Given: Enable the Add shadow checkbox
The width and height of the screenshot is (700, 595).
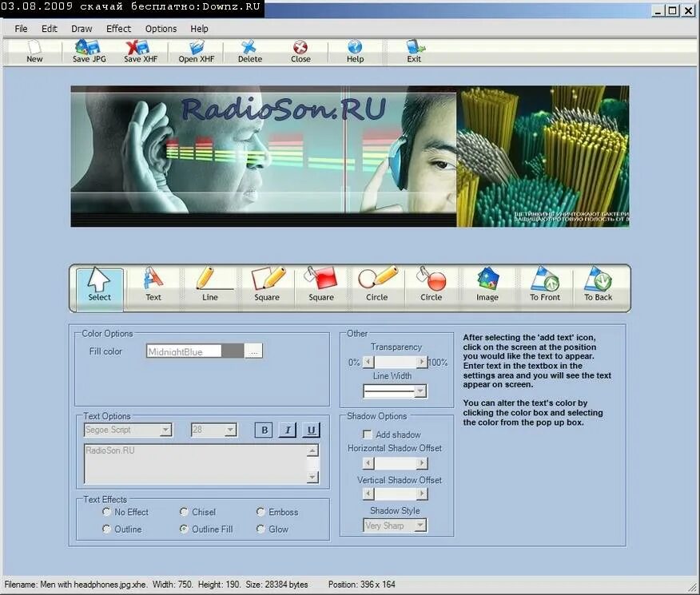Looking at the screenshot, I should click(368, 434).
